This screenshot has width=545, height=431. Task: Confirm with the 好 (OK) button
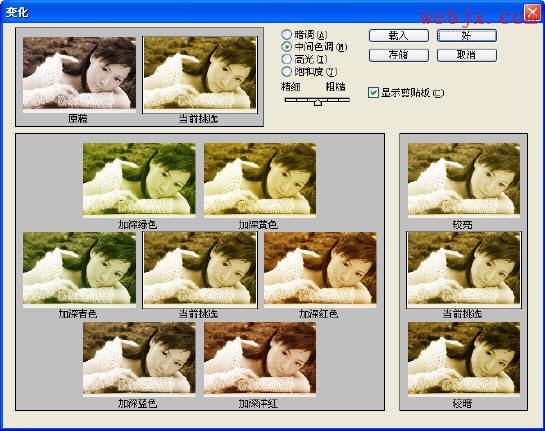coord(466,35)
